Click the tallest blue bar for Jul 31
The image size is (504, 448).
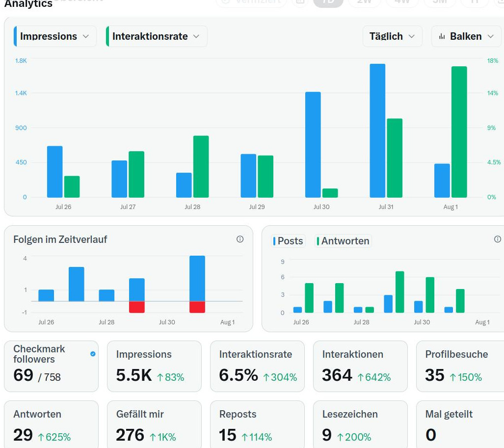point(378,131)
